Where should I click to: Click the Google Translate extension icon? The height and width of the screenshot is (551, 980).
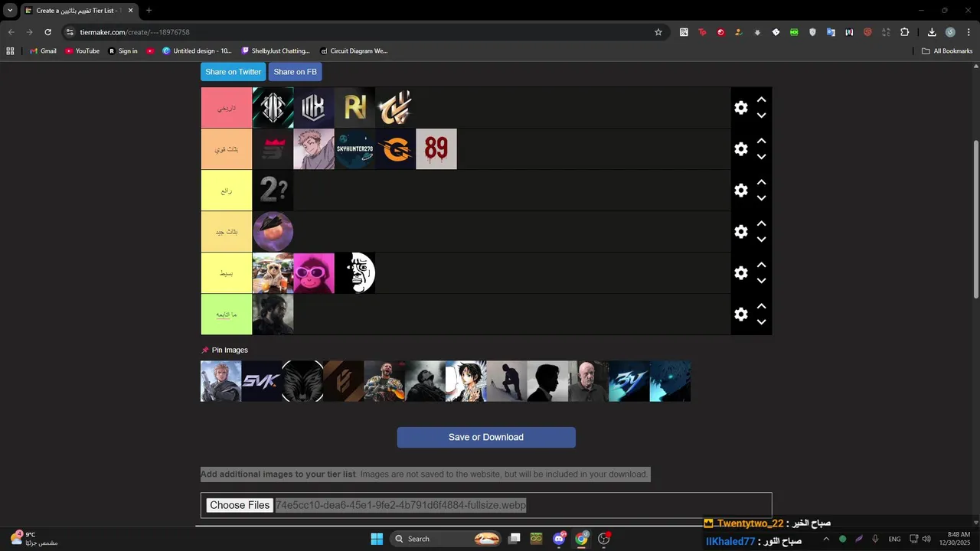(x=831, y=32)
